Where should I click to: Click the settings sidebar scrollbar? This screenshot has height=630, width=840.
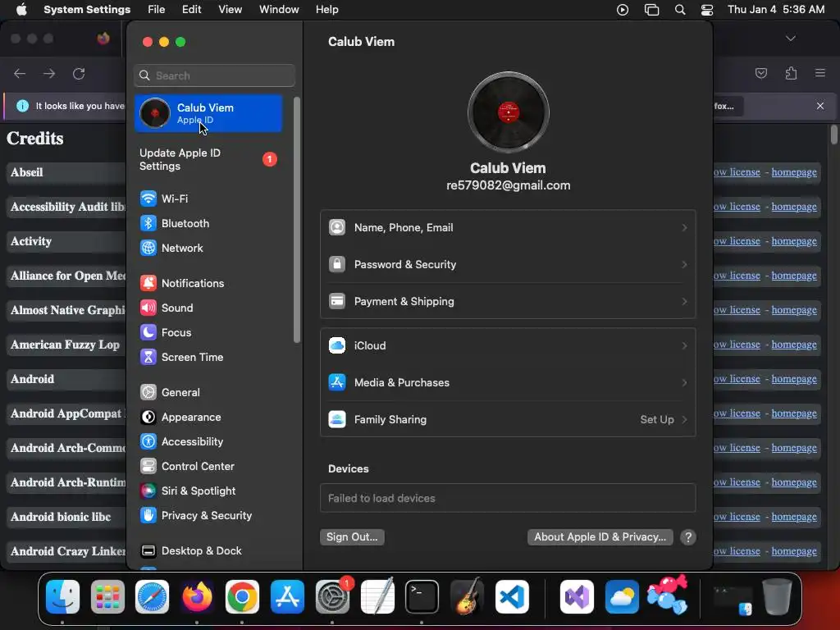pyautogui.click(x=297, y=220)
